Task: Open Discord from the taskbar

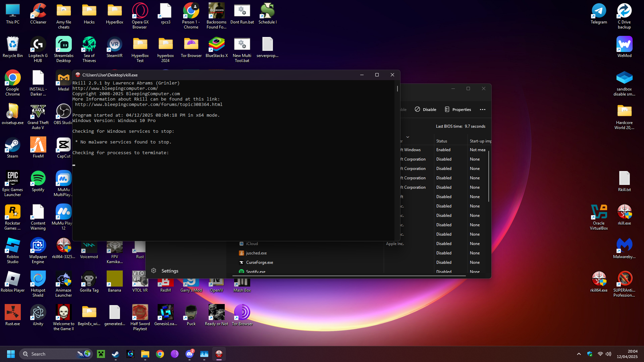Action: click(x=190, y=354)
